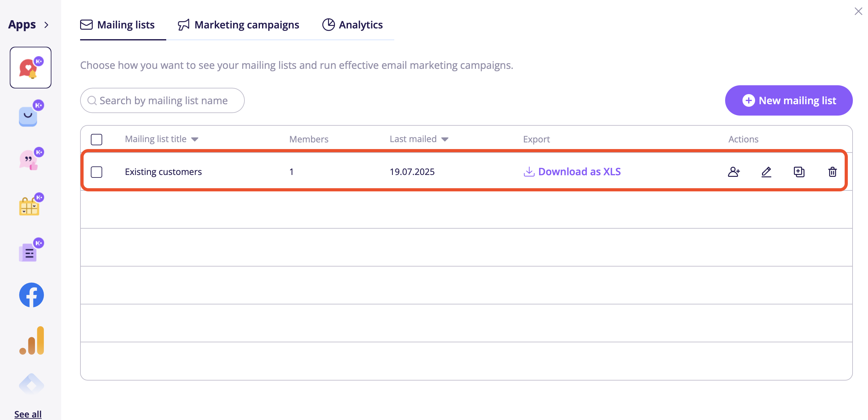Switch to the Analytics tab
Viewport: 868px width, 420px height.
[x=352, y=25]
